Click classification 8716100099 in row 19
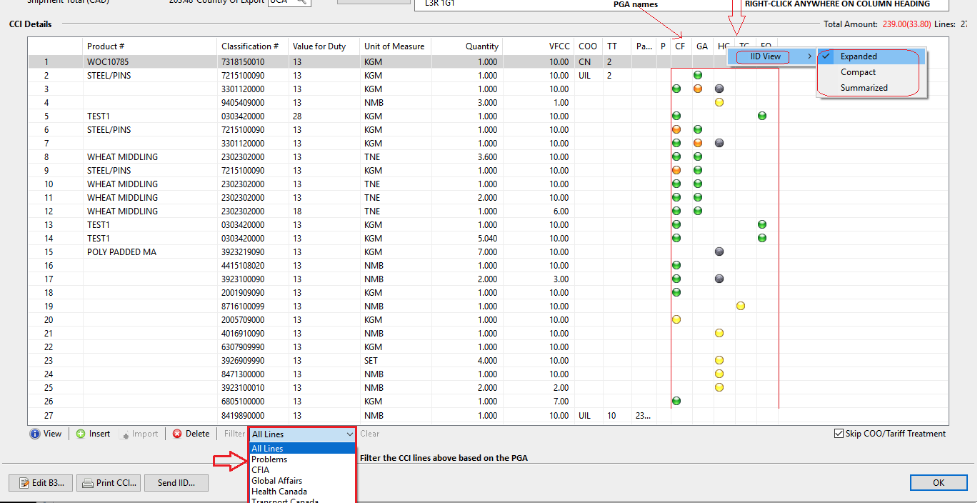The height and width of the screenshot is (503, 980). click(x=254, y=307)
